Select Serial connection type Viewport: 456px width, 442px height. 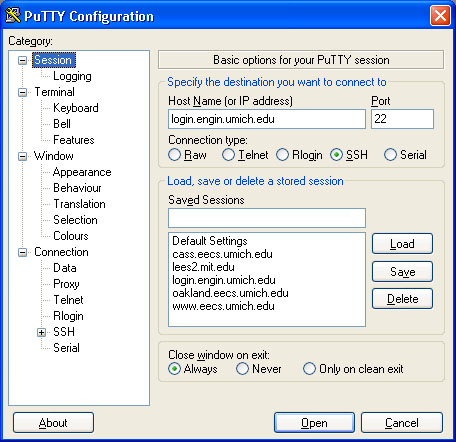(390, 155)
